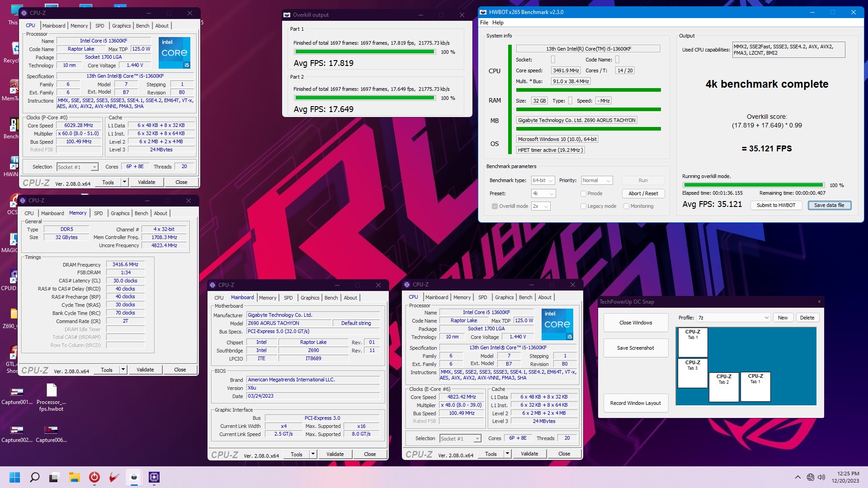Open Socket #1 selection in bottom-right CPU-Z
This screenshot has height=488, width=868.
(x=460, y=438)
